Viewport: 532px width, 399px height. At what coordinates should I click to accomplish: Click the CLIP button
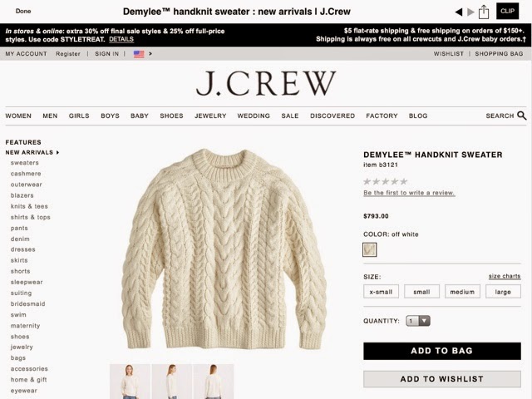point(508,11)
